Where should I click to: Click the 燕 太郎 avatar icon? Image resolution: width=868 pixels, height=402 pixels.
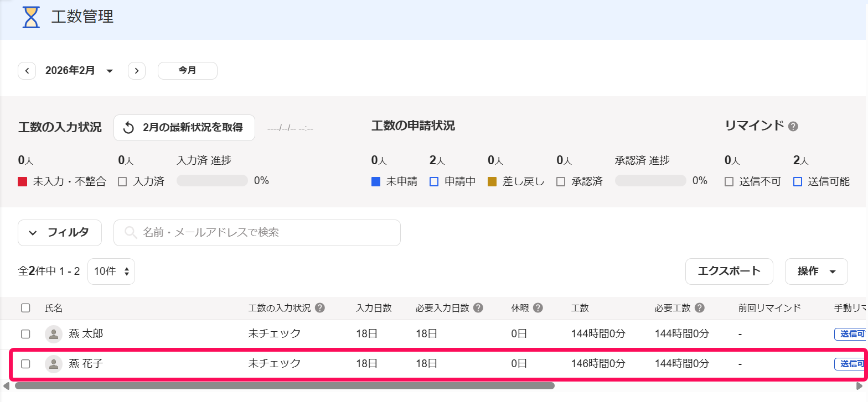(x=54, y=334)
